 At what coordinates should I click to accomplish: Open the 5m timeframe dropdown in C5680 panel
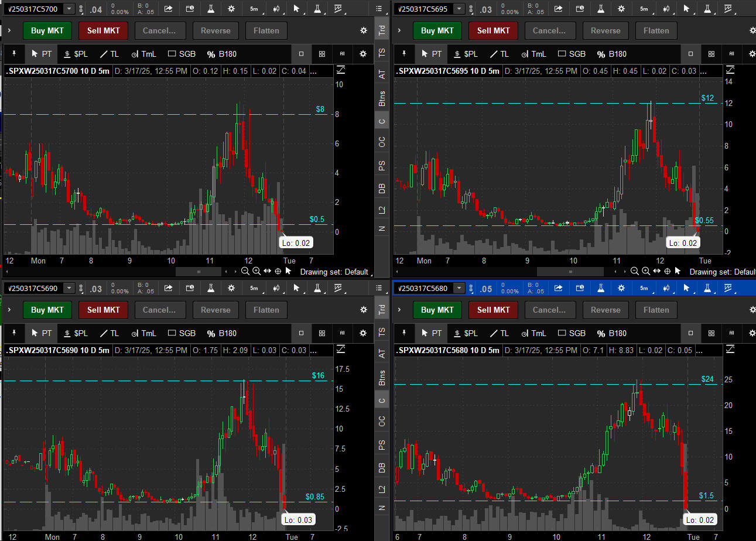click(x=644, y=288)
